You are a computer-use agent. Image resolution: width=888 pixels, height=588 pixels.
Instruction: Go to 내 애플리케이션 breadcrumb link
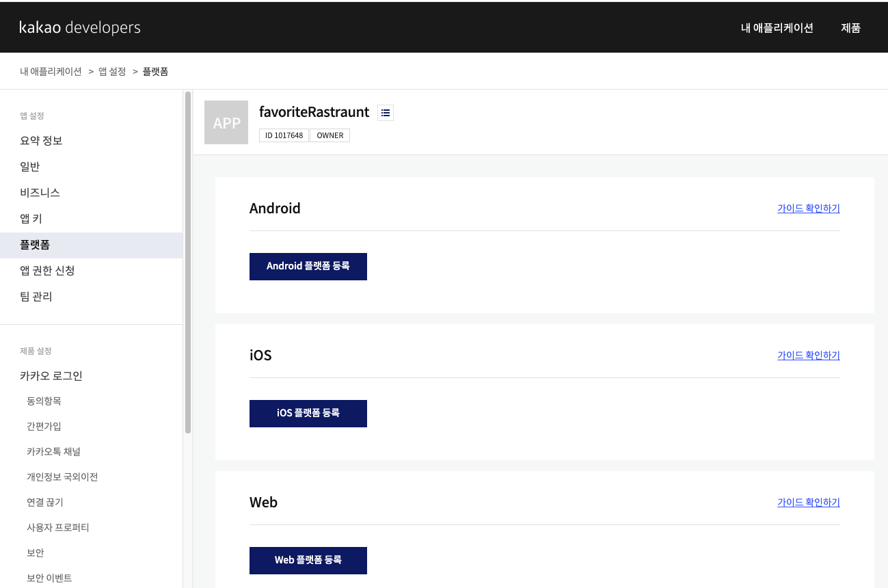(51, 71)
